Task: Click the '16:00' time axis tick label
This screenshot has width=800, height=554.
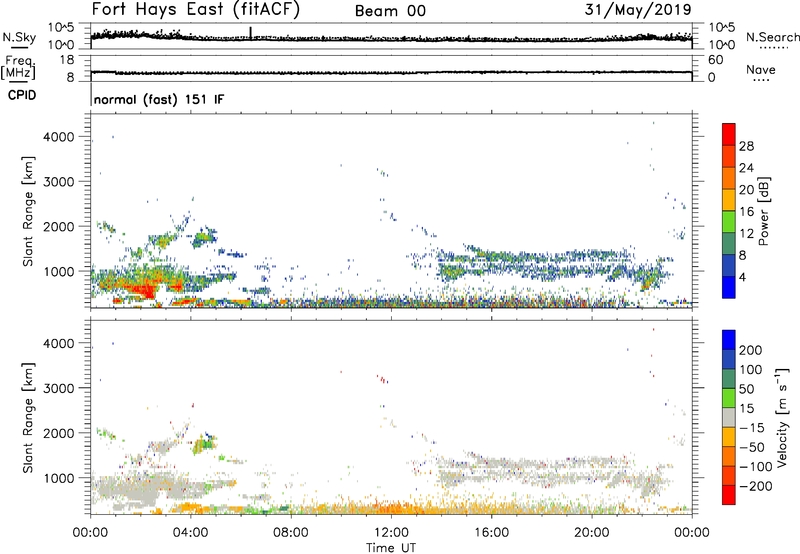Action: pos(491,533)
